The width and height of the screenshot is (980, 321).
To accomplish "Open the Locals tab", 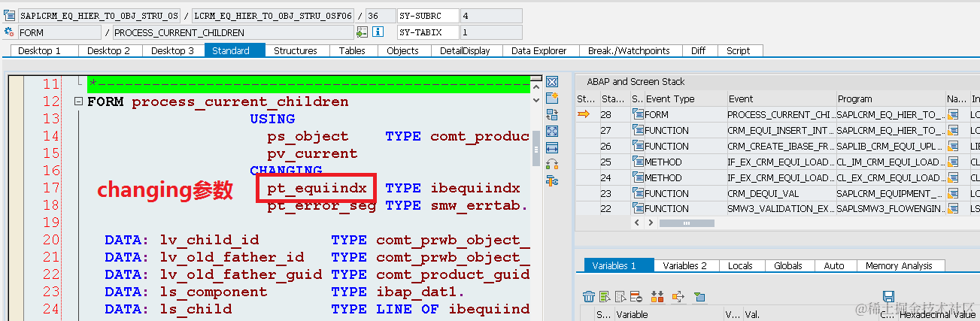I will [x=741, y=265].
